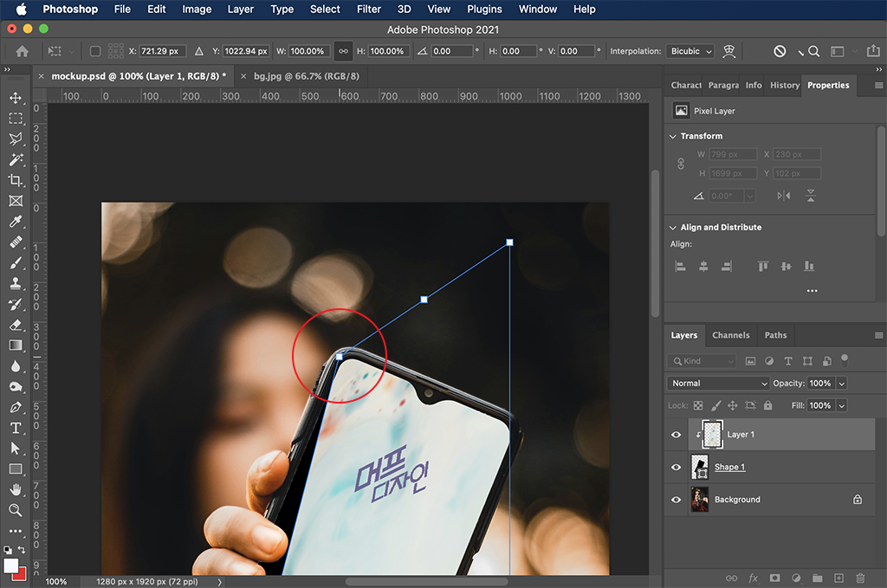
Task: Select the Rectangular Marquee tool
Action: pos(16,118)
